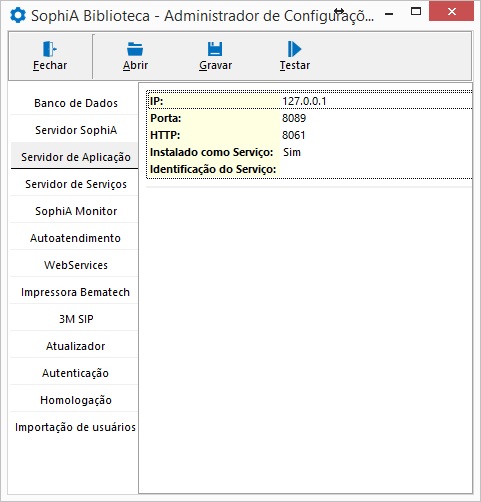This screenshot has height=502, width=481.
Task: Click the Abrir folder icon
Action: (x=135, y=49)
